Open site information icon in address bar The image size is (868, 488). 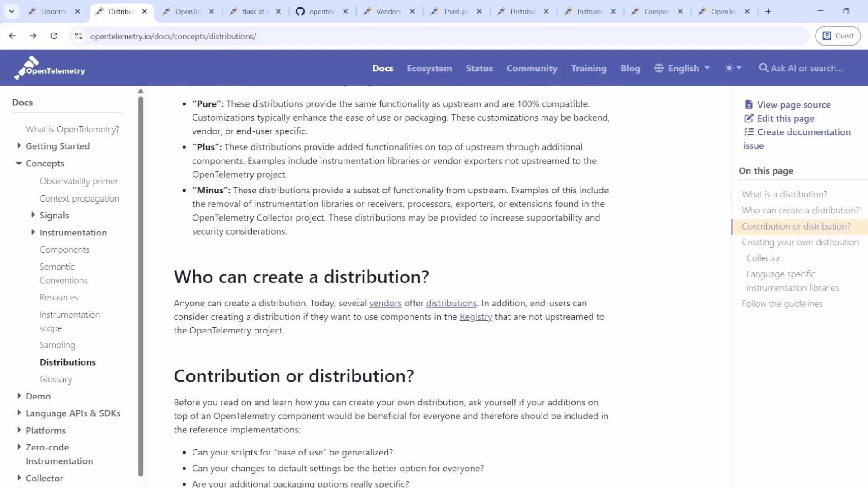pos(79,36)
